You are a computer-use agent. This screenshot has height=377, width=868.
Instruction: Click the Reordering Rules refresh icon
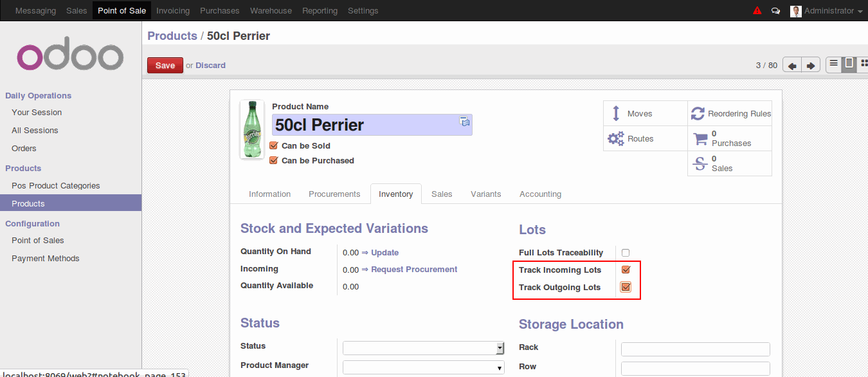coord(698,114)
